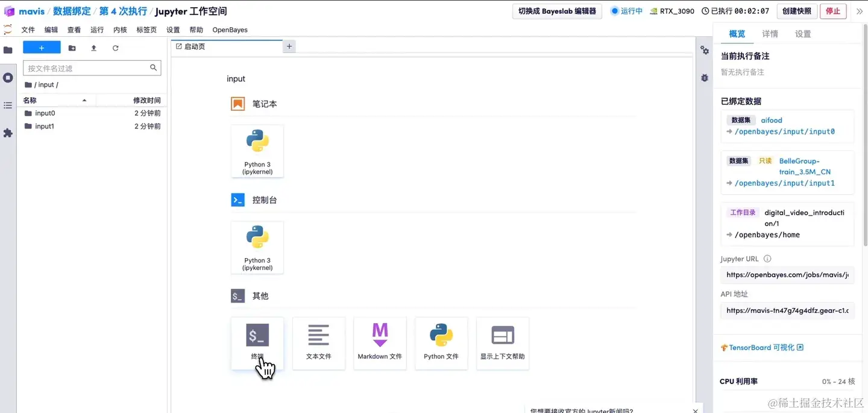Launch Python 3 console under 控制台
This screenshot has height=413, width=868.
[x=257, y=247]
